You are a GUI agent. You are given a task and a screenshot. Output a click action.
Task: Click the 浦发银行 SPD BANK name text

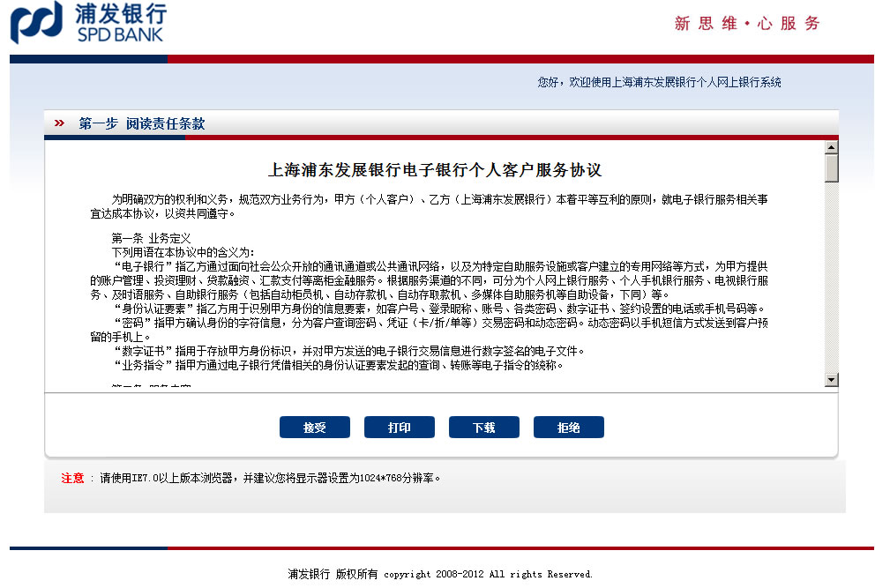120,23
